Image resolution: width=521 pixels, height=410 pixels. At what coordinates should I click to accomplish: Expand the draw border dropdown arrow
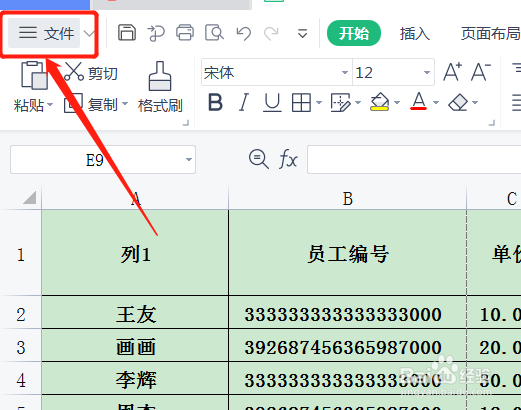(x=358, y=103)
